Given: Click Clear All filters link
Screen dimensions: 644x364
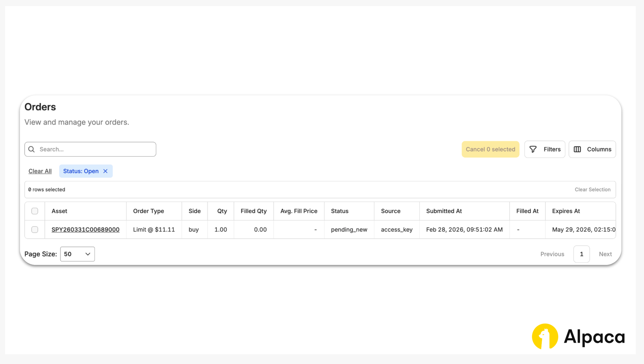Looking at the screenshot, I should point(40,171).
